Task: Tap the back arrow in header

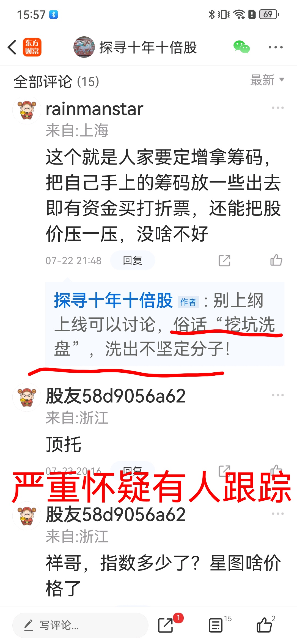Action: click(x=12, y=47)
